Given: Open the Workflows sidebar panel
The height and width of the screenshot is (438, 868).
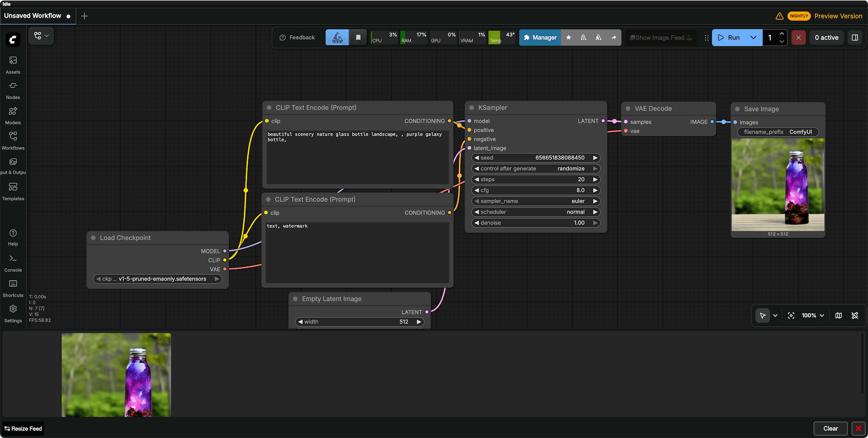Looking at the screenshot, I should (13, 141).
